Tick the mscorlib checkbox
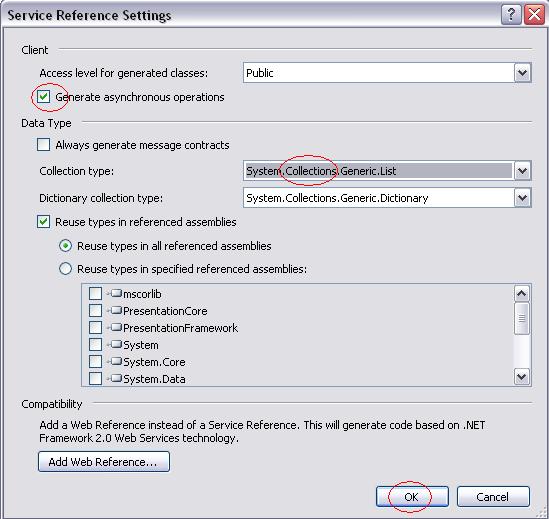Screen dimensions: 549x519 (95, 293)
